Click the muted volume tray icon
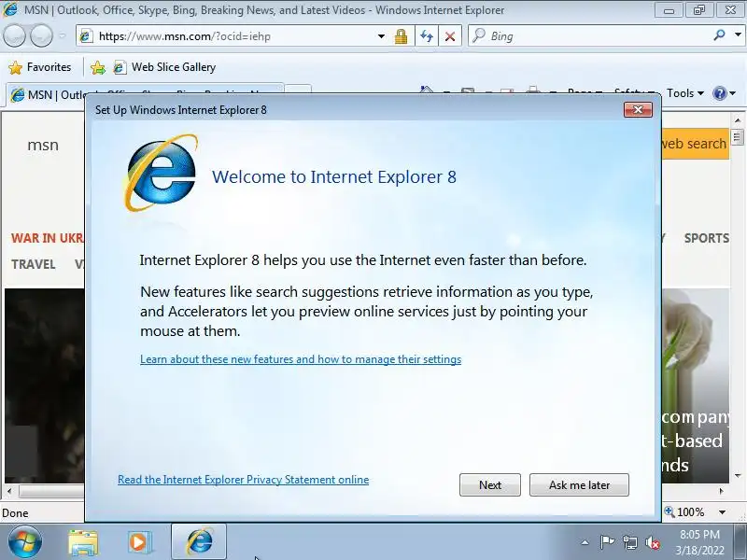 click(652, 542)
